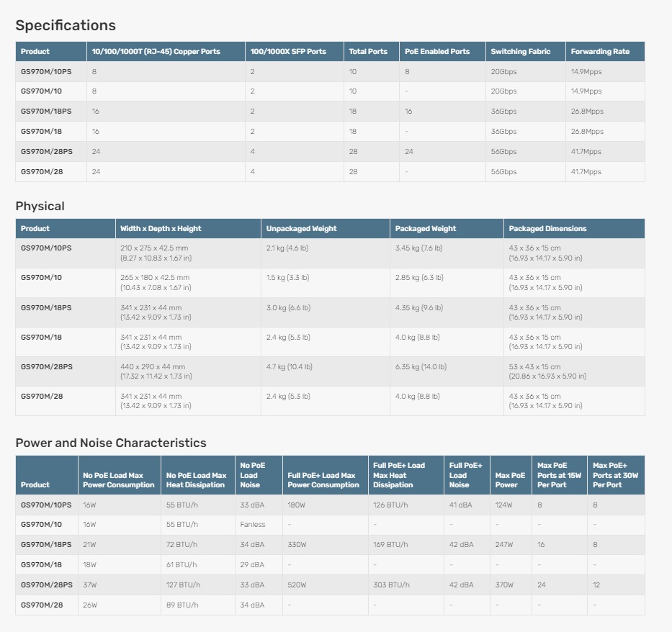Click the Unpackaged Weight column header
The width and height of the screenshot is (672, 632).
point(301,229)
